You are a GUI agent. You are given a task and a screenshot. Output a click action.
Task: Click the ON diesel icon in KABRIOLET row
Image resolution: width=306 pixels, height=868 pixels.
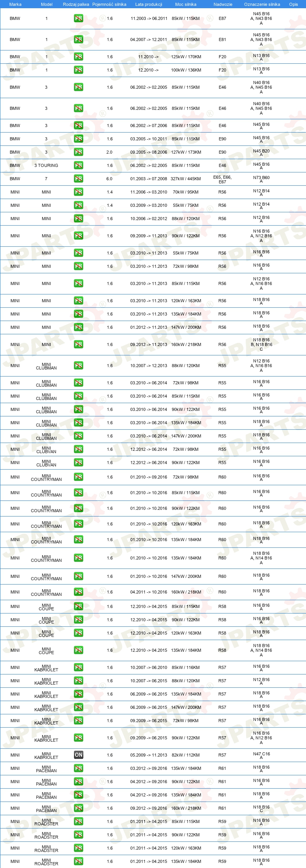tap(78, 755)
